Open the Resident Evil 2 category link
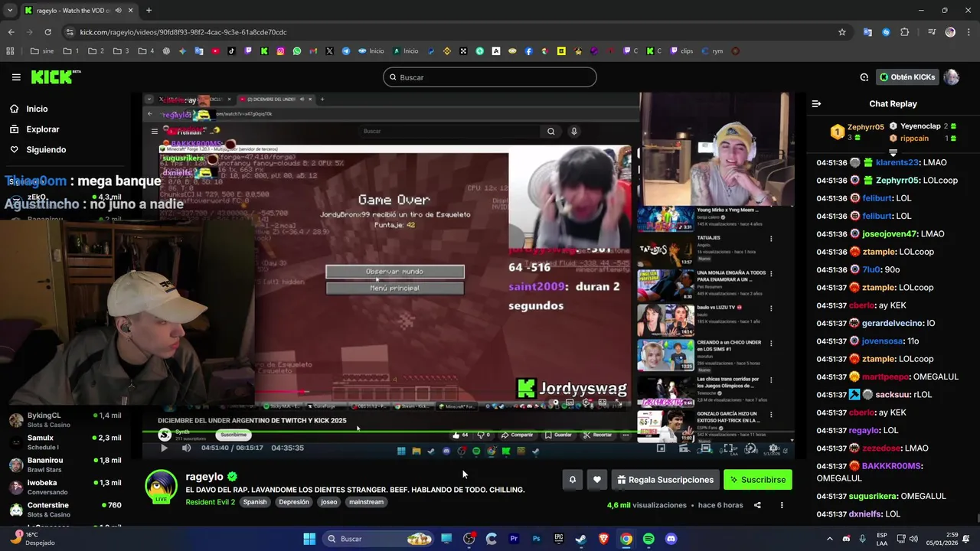 [210, 502]
